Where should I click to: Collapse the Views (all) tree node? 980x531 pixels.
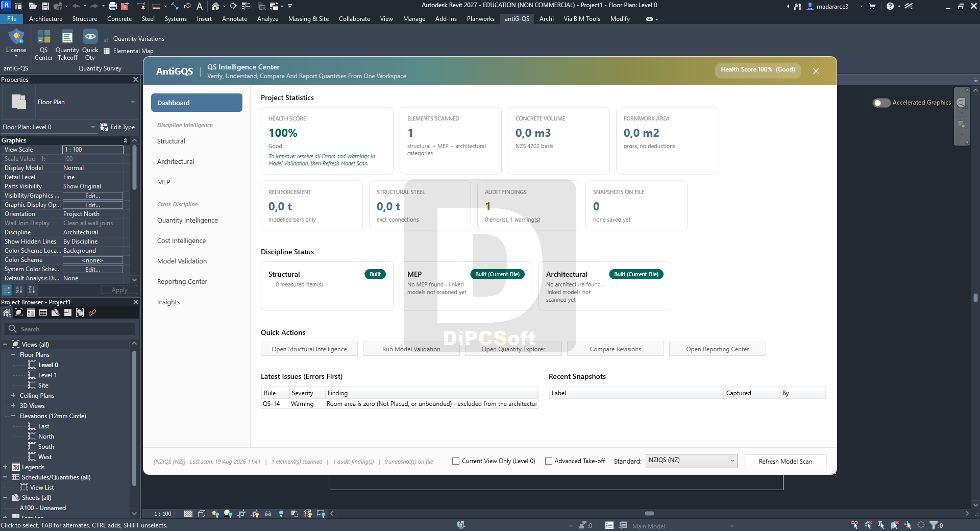[5, 345]
